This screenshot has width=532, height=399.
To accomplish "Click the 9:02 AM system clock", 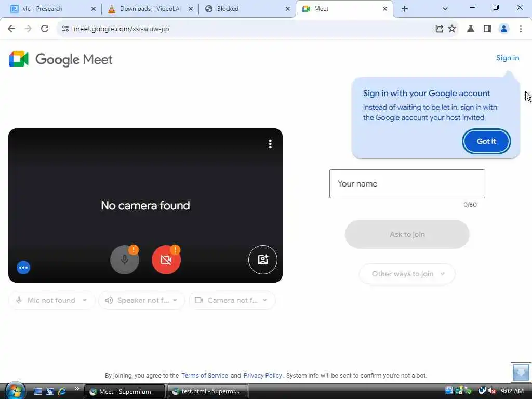I will point(512,391).
